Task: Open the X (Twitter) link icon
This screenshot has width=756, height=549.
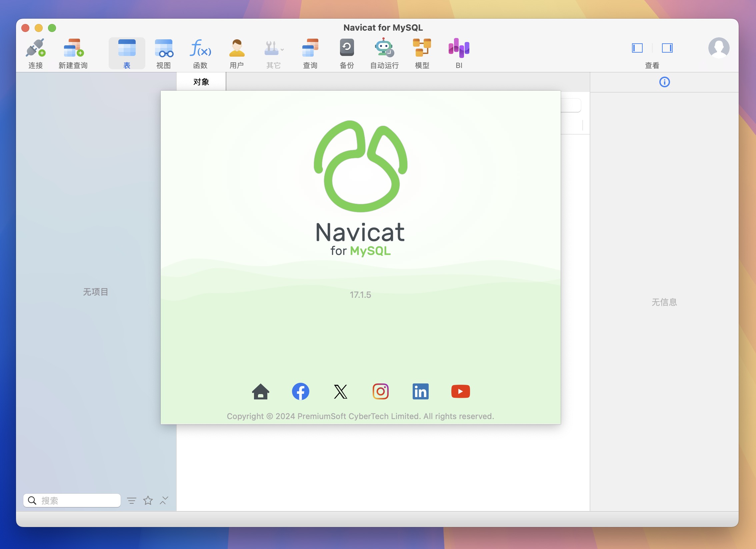Action: tap(341, 391)
